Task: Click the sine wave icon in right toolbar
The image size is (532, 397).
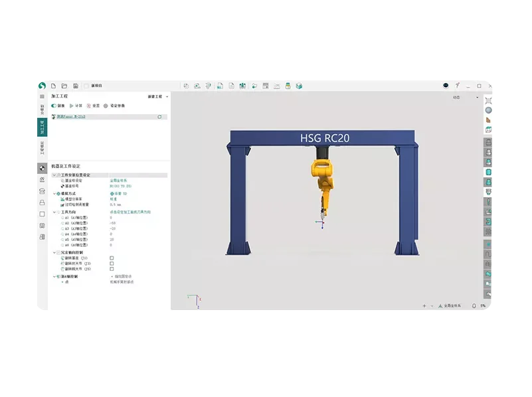Action: [488, 254]
